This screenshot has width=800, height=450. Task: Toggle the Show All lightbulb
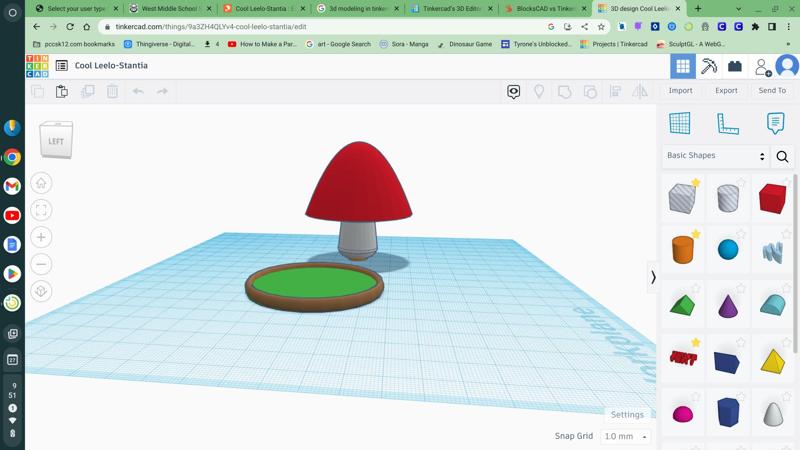pyautogui.click(x=539, y=91)
